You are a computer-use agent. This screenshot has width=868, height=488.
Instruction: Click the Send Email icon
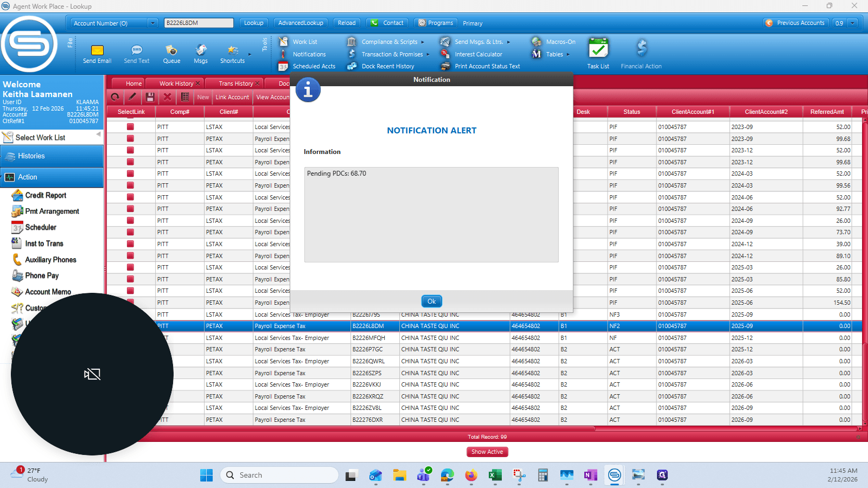[x=97, y=54]
